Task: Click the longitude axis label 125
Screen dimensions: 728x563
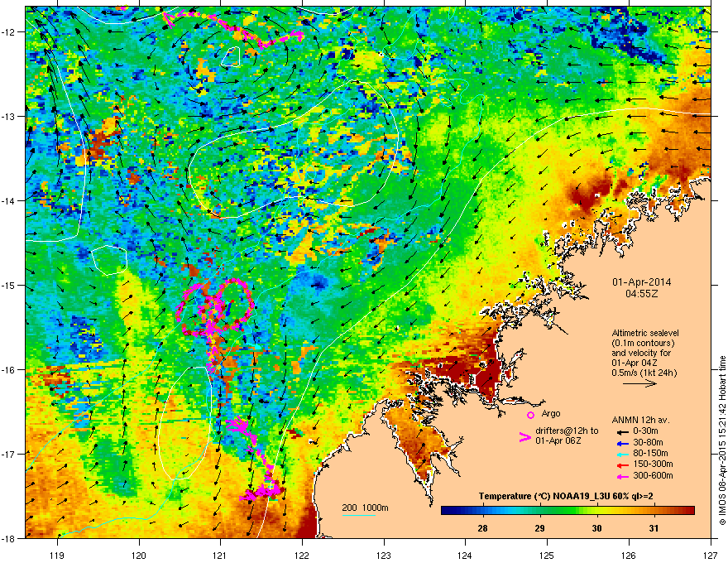Action: tap(547, 555)
